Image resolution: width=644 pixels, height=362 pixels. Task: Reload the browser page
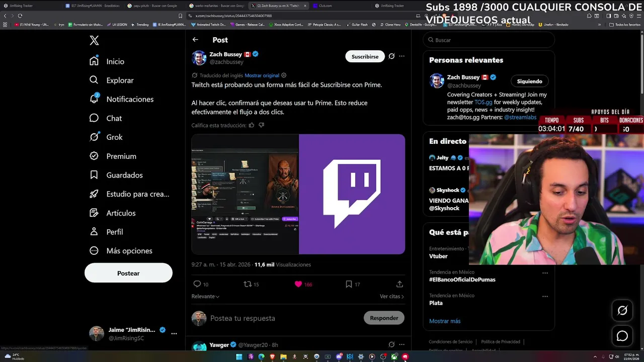(x=20, y=16)
